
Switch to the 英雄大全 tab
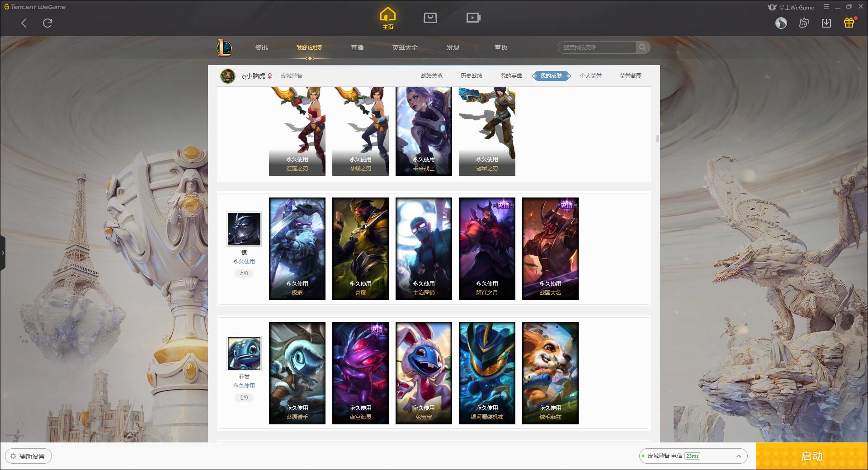pyautogui.click(x=405, y=47)
